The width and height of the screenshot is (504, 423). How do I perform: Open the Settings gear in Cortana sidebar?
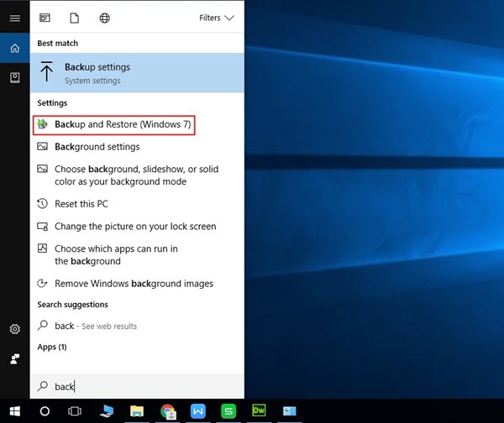tap(15, 329)
